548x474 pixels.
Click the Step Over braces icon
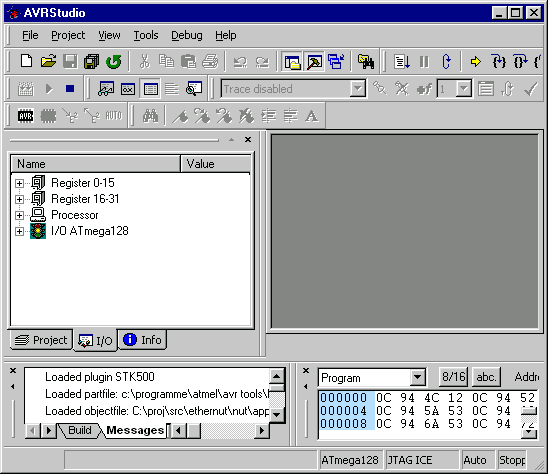[x=520, y=62]
